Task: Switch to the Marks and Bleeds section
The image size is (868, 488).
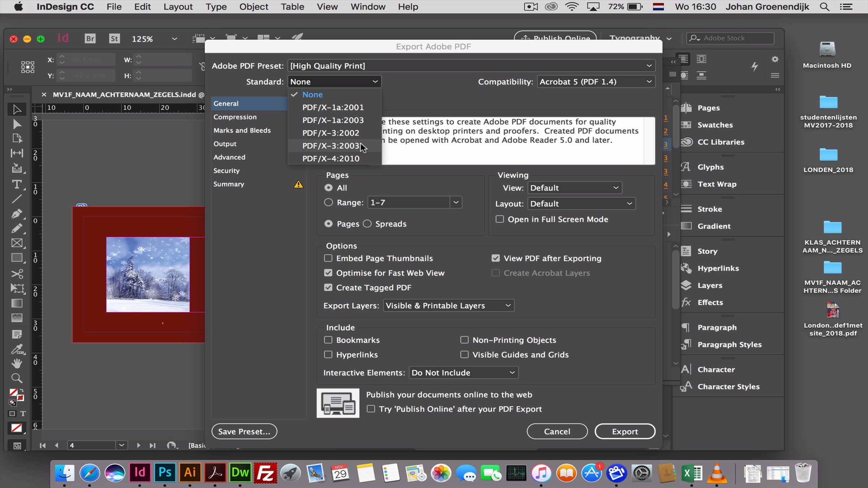Action: pos(242,130)
